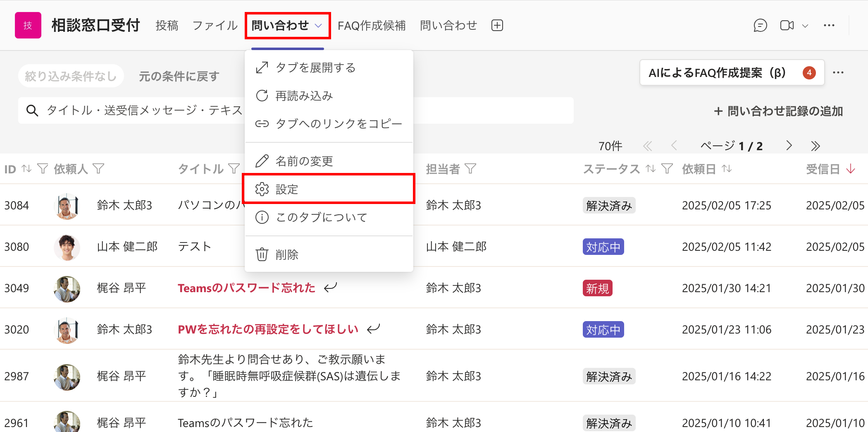
Task: Select このタブについて menu entry
Action: pos(329,217)
